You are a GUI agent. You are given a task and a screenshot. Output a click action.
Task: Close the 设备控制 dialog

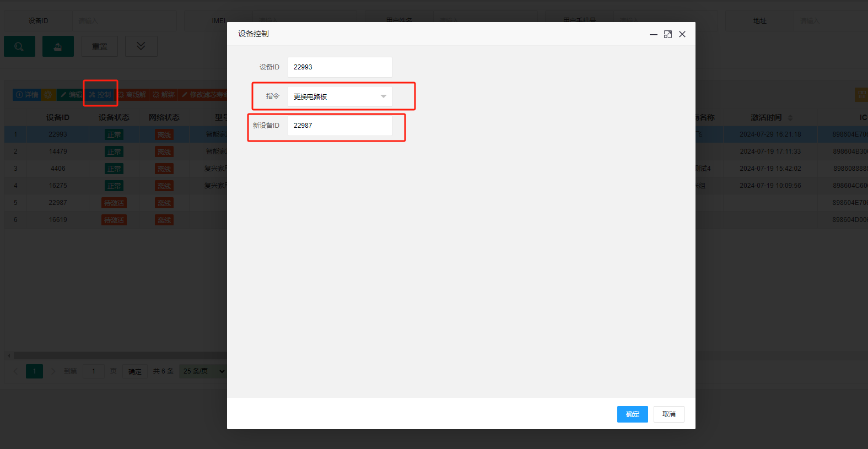(682, 34)
